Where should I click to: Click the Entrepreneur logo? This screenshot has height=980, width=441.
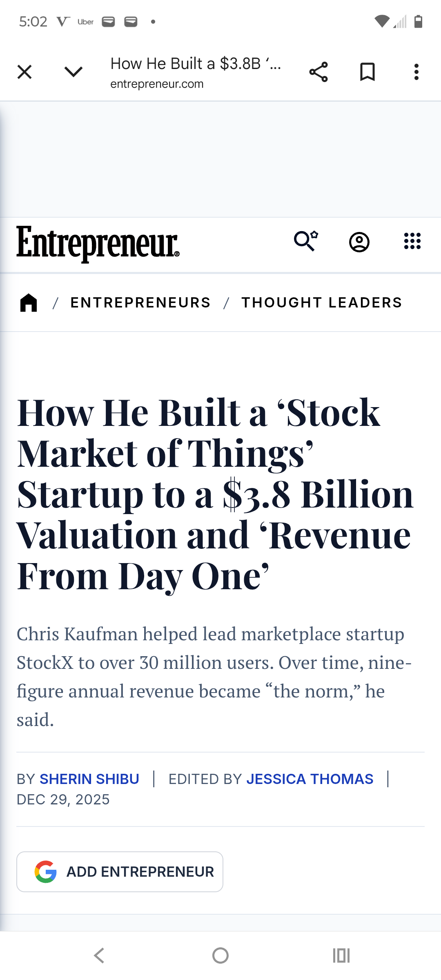pos(98,243)
